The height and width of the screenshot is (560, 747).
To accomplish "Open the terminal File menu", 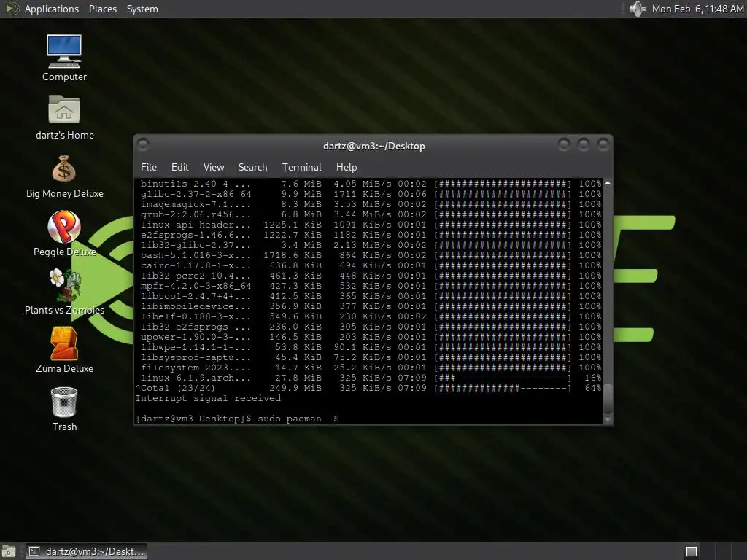I will click(149, 167).
